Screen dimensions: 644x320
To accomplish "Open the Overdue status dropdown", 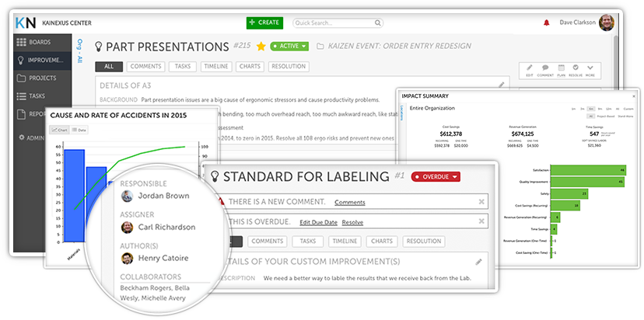I will click(436, 177).
